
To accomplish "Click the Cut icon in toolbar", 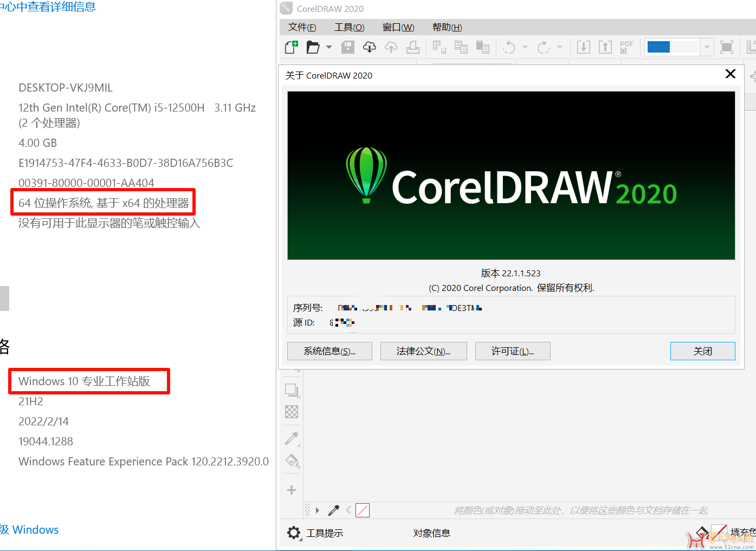I will point(440,47).
